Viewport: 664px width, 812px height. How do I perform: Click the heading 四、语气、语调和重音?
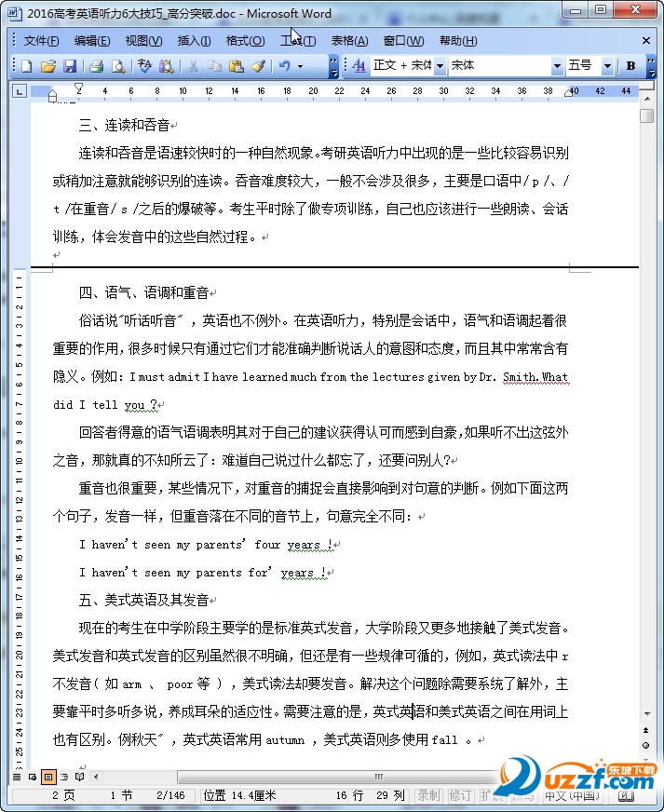(x=144, y=292)
